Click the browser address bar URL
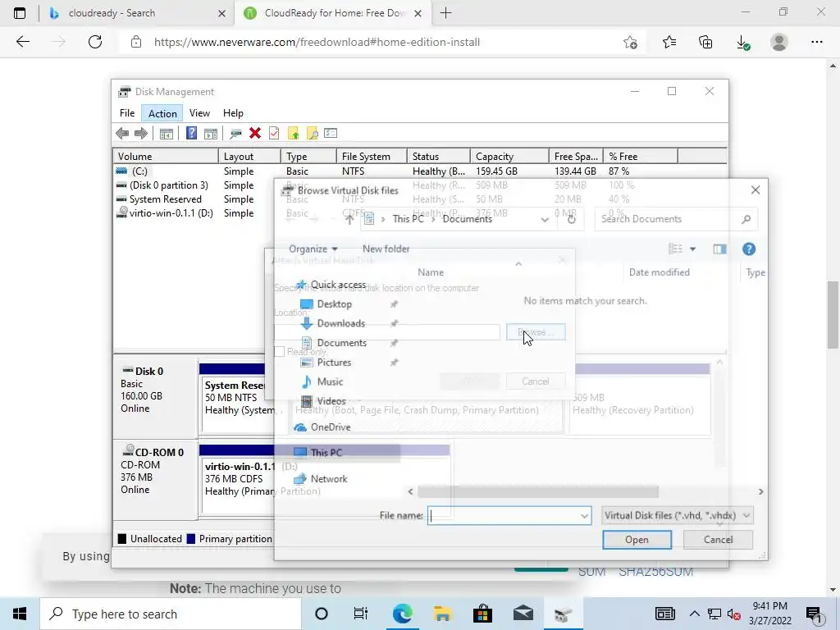 [317, 43]
